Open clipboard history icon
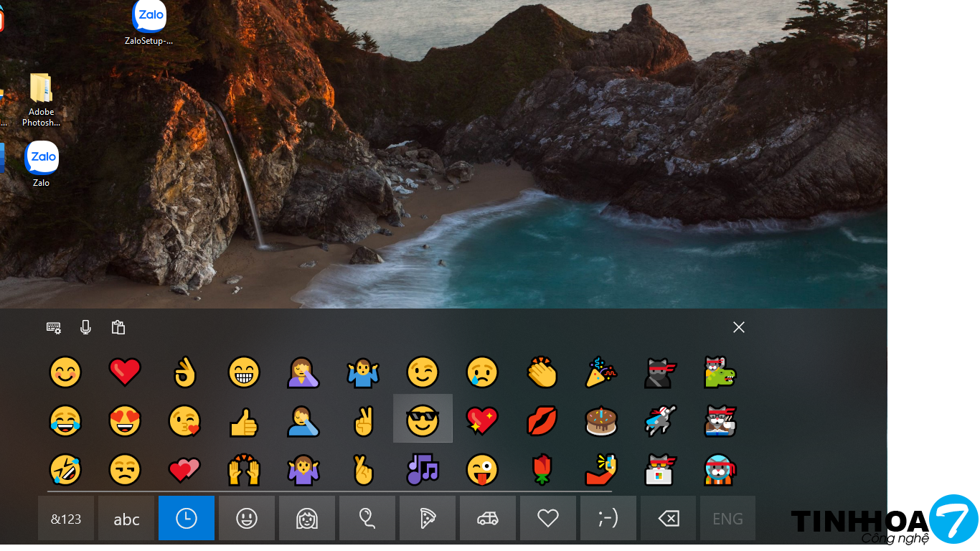The width and height of the screenshot is (980, 551). (x=118, y=328)
